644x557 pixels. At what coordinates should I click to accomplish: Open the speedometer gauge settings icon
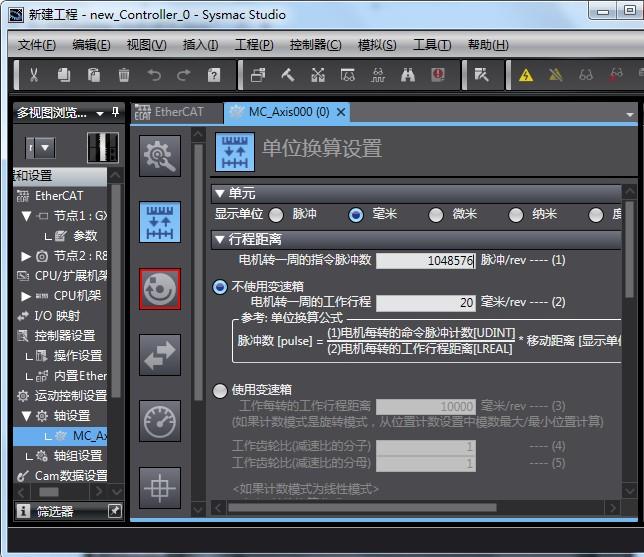(x=160, y=422)
